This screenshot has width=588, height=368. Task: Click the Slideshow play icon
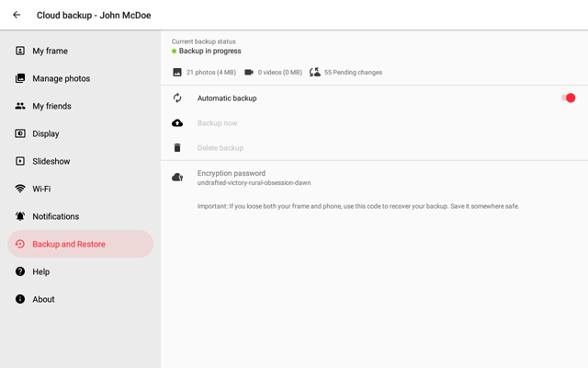coord(20,161)
